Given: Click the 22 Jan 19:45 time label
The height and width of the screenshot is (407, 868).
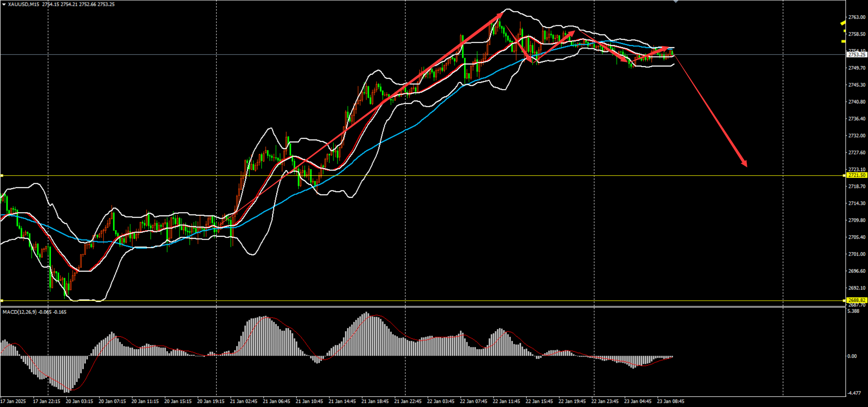Looking at the screenshot, I should (x=572, y=401).
